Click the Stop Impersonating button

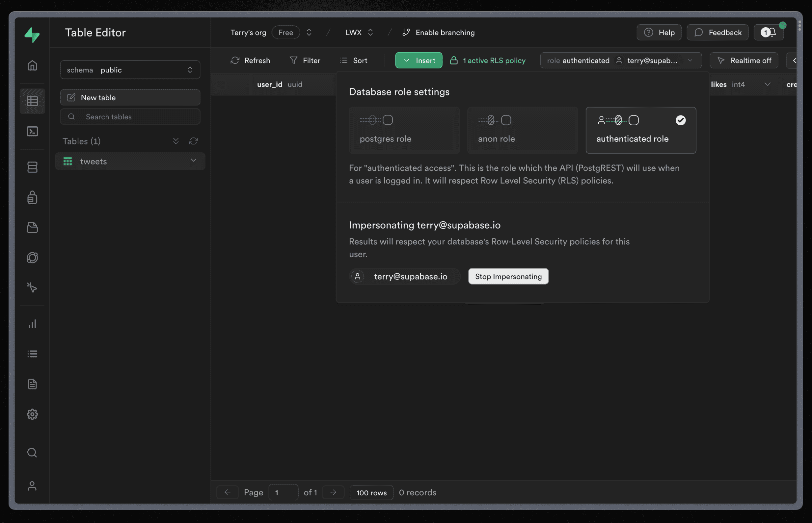(x=508, y=276)
